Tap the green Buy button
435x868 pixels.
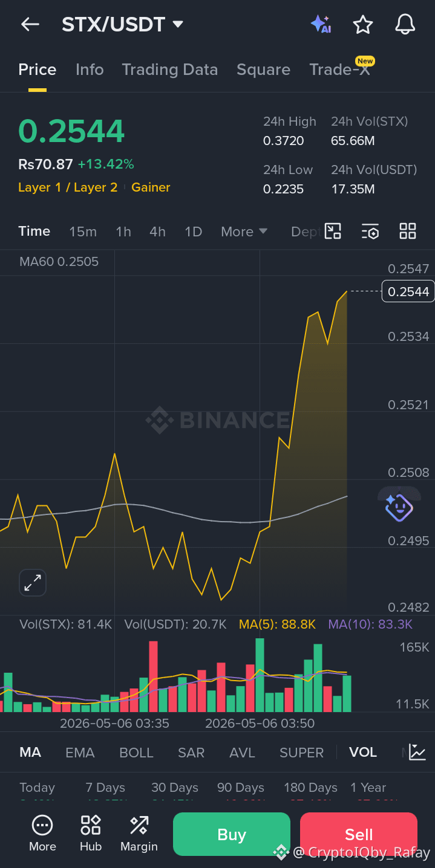232,834
